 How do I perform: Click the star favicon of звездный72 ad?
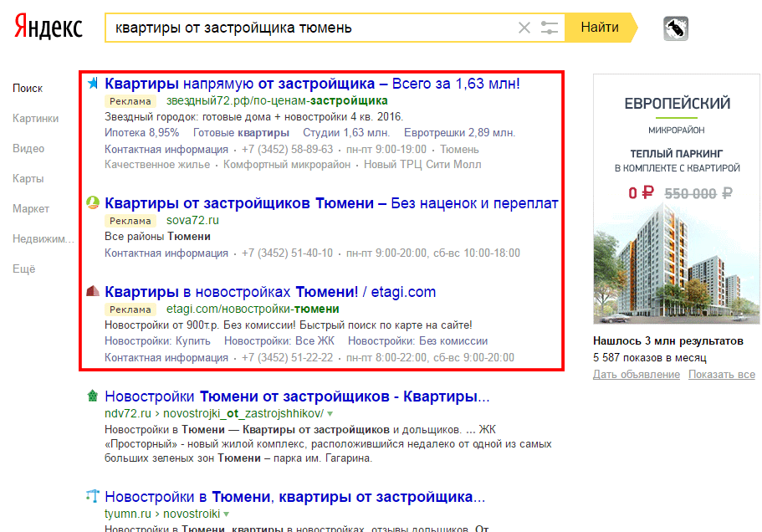[92, 83]
